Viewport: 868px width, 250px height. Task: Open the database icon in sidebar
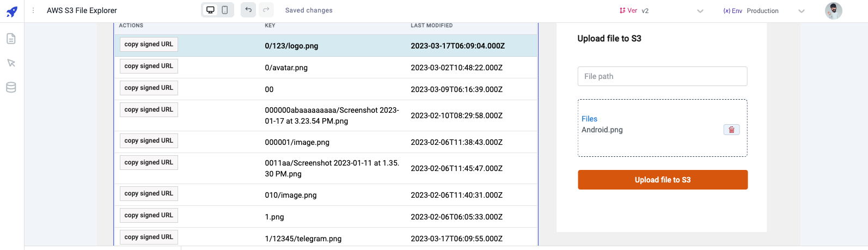click(x=11, y=87)
